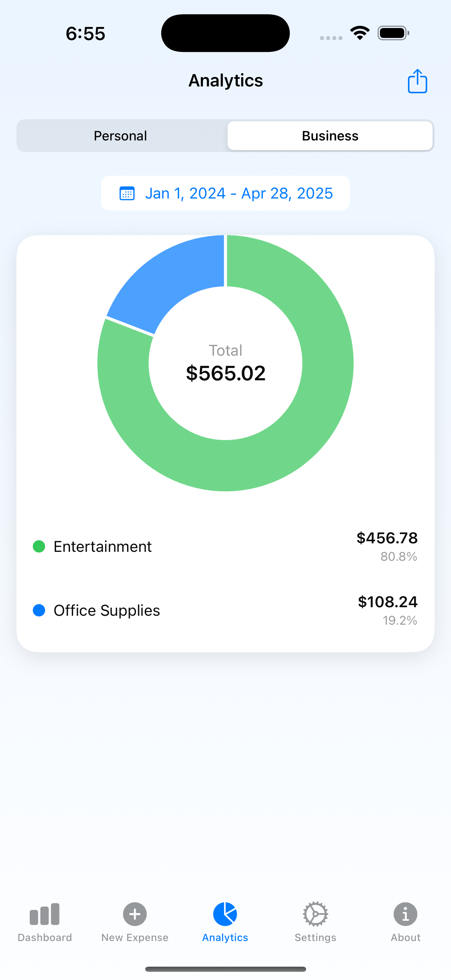Tap the share export icon
Screen dimensions: 451x980
417,81
